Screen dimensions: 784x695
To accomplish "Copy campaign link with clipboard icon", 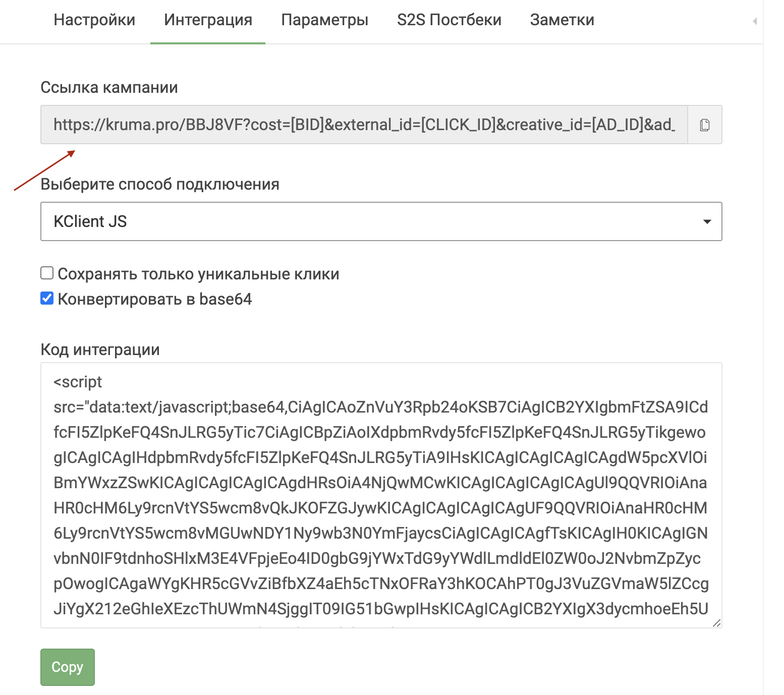I will click(x=705, y=125).
